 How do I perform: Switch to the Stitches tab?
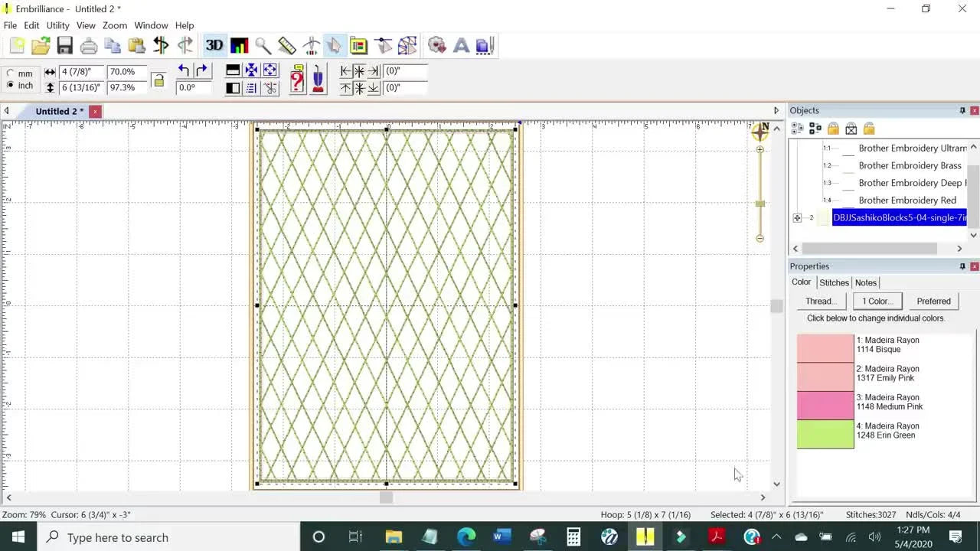834,282
